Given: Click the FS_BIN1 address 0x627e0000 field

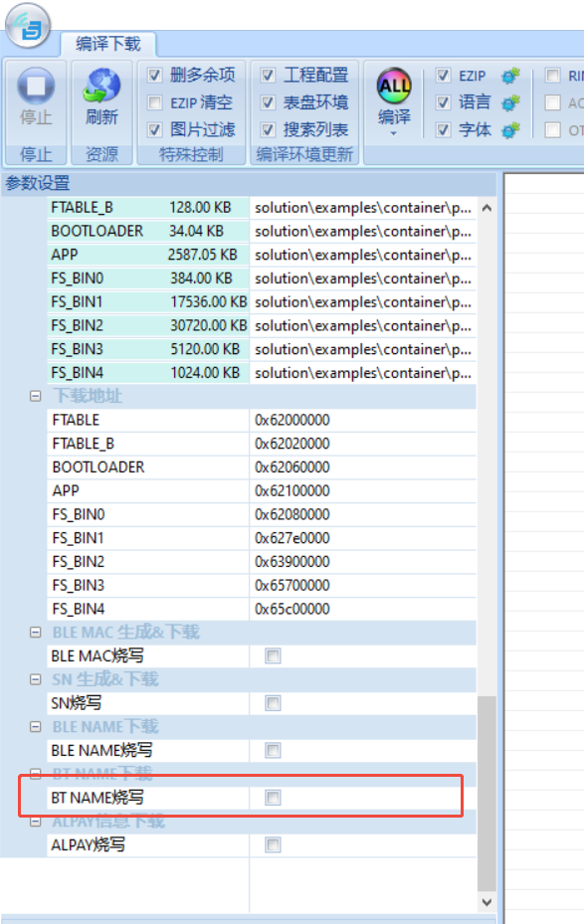Looking at the screenshot, I should 362,538.
